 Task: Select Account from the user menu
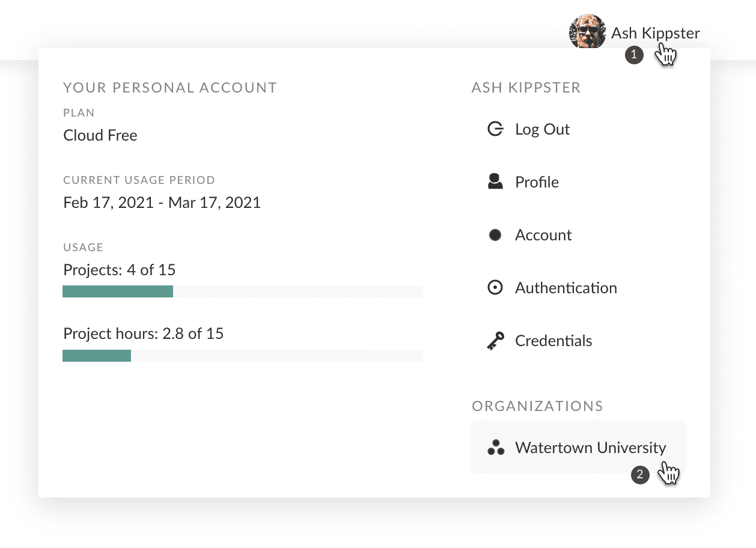click(x=543, y=234)
